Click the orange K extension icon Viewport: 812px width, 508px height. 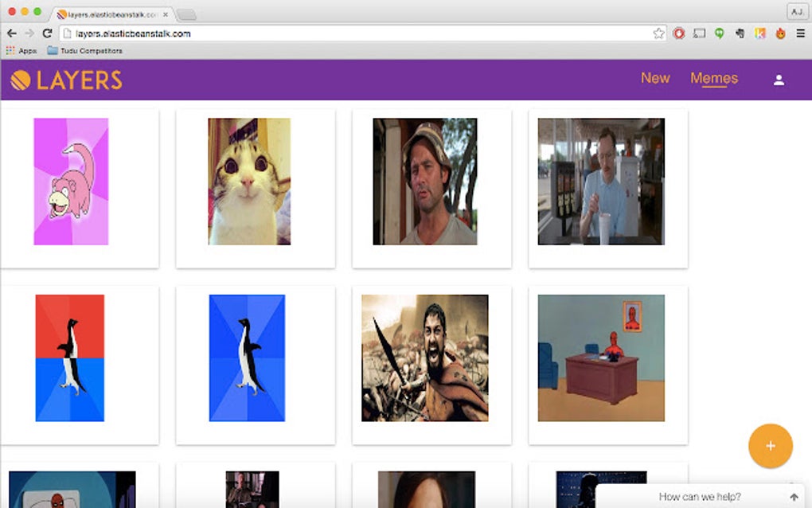760,33
